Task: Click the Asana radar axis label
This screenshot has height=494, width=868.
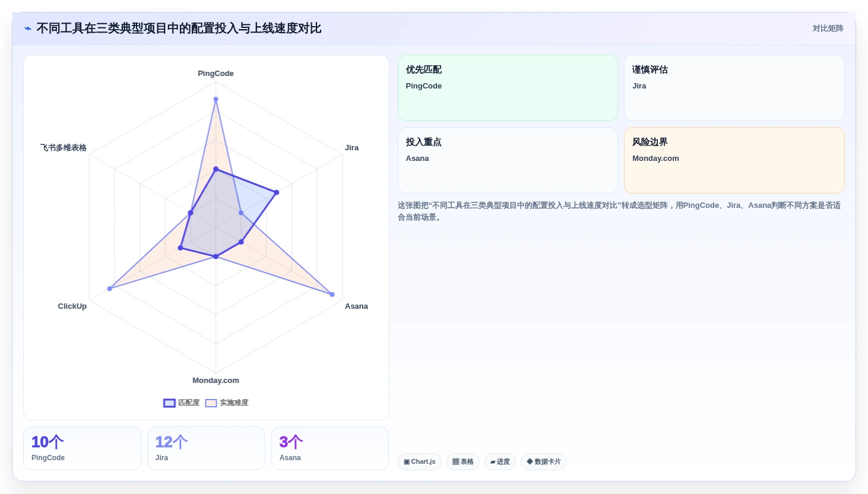Action: point(356,306)
